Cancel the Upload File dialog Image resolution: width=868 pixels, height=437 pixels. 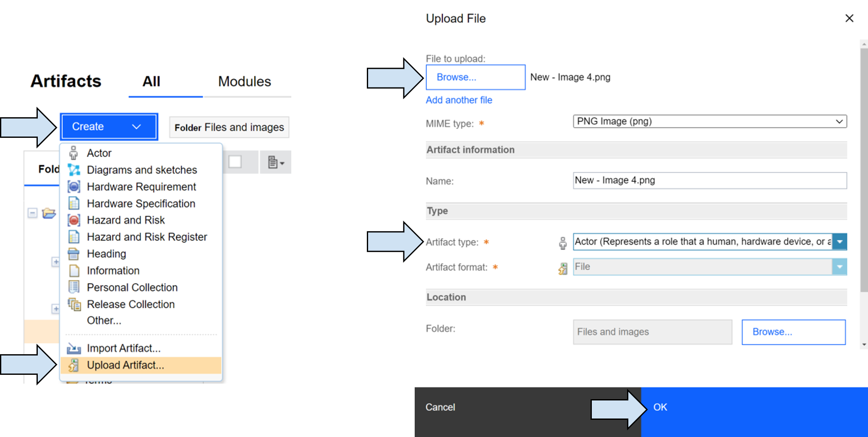coord(528,412)
